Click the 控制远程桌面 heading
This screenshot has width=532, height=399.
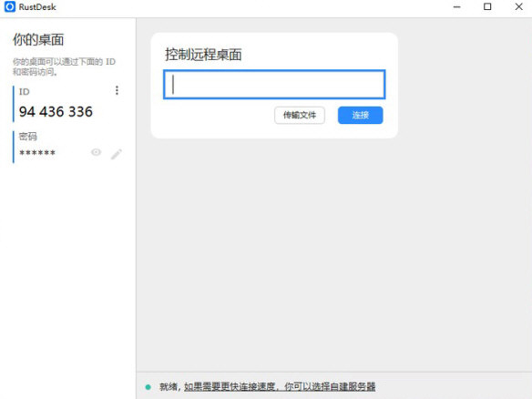203,55
